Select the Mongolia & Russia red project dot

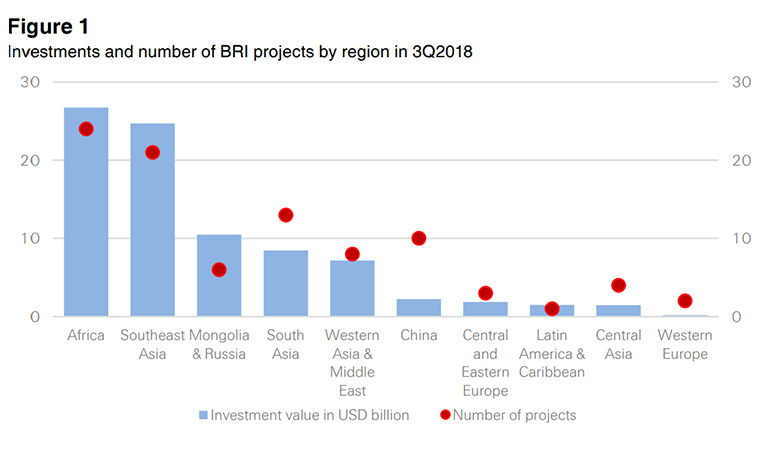tap(219, 270)
